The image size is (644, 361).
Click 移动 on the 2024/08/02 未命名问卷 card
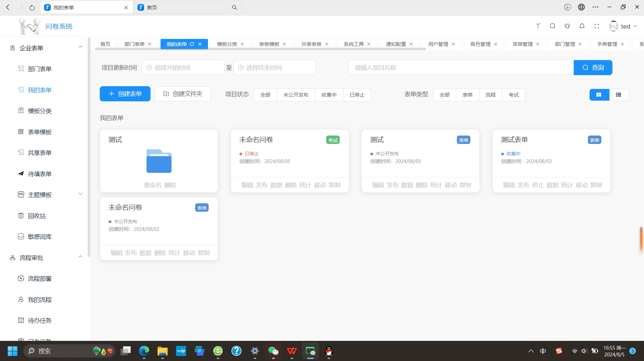pyautogui.click(x=189, y=253)
